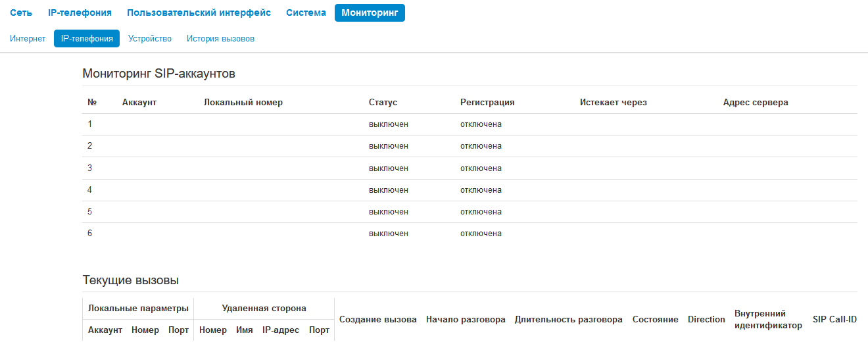Open the Устройство subtab
Screen dimensions: 868x350
[x=150, y=39]
